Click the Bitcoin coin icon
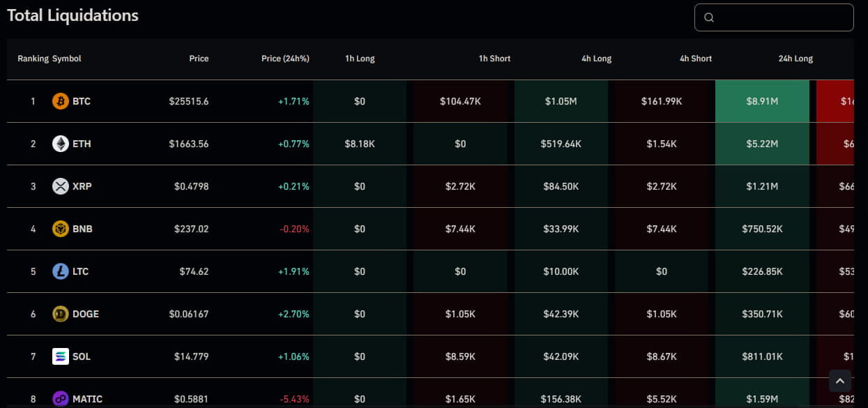Screen dimensions: 868x408 click(61, 101)
